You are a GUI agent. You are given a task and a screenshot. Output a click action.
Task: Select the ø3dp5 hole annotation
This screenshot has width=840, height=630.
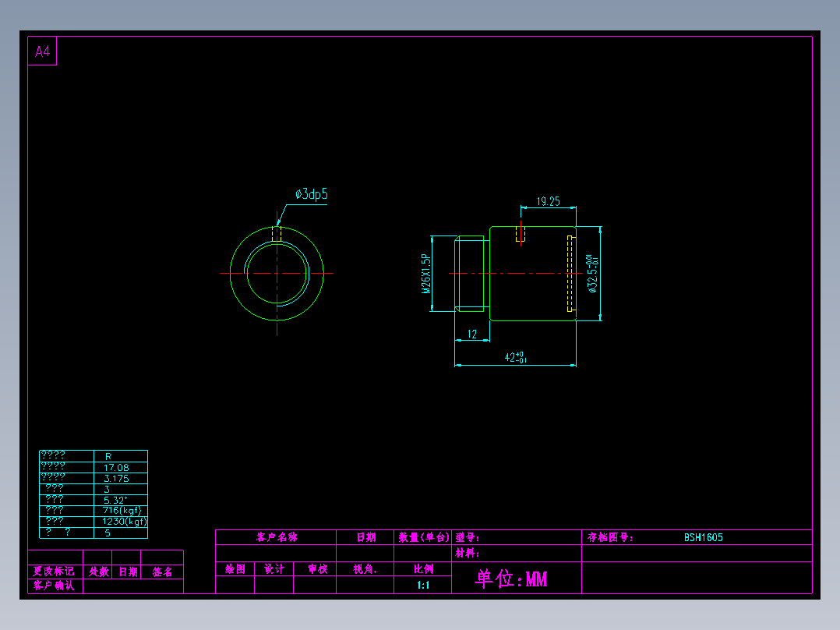point(311,194)
